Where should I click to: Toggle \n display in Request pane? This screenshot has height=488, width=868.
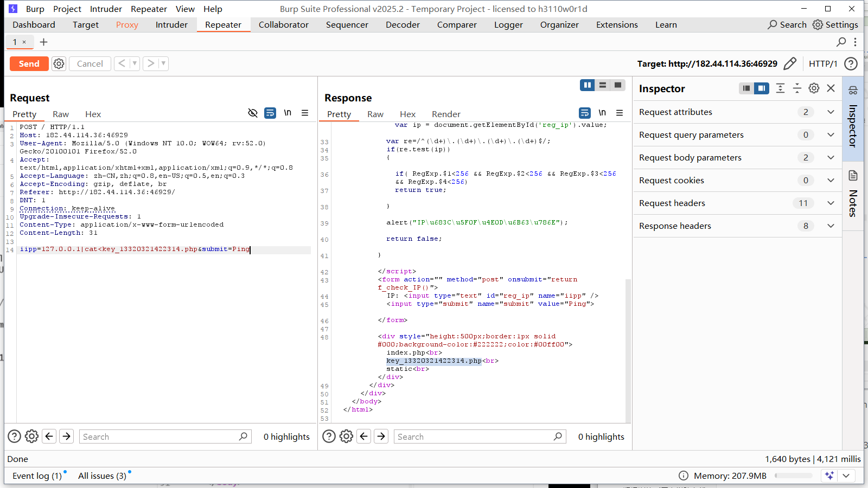[x=288, y=113]
